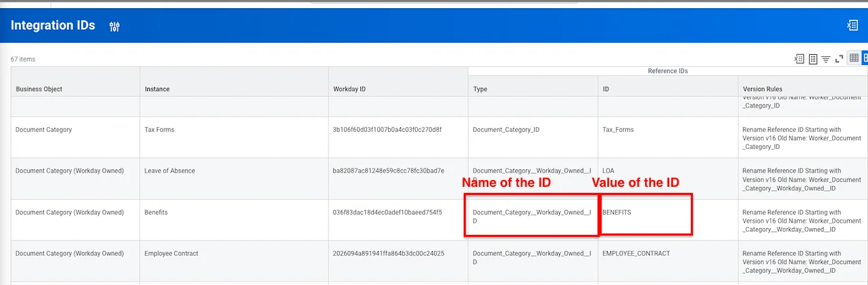Click the grid toolbar Excel export icon
868x285 pixels.
click(x=800, y=59)
